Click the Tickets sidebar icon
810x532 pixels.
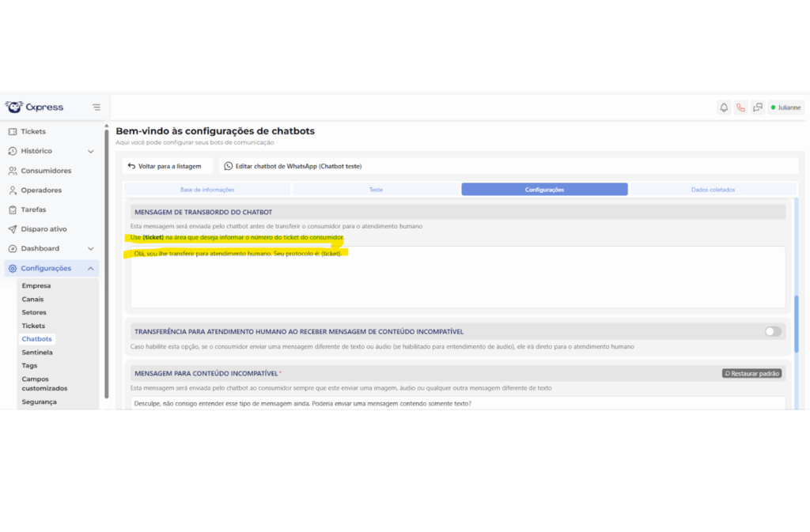13,131
